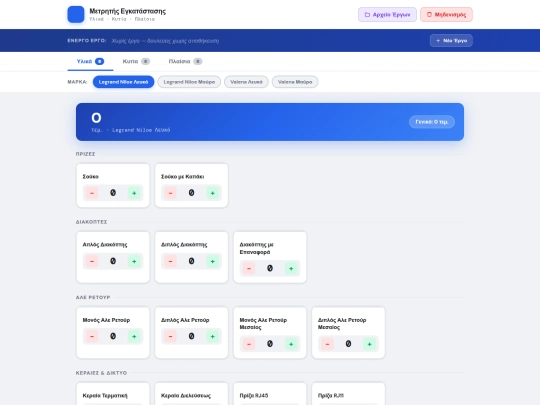540x405 pixels.
Task: Increase the Μονός Αλε Ρετούρ Μεσαίος count
Action: pyautogui.click(x=291, y=344)
